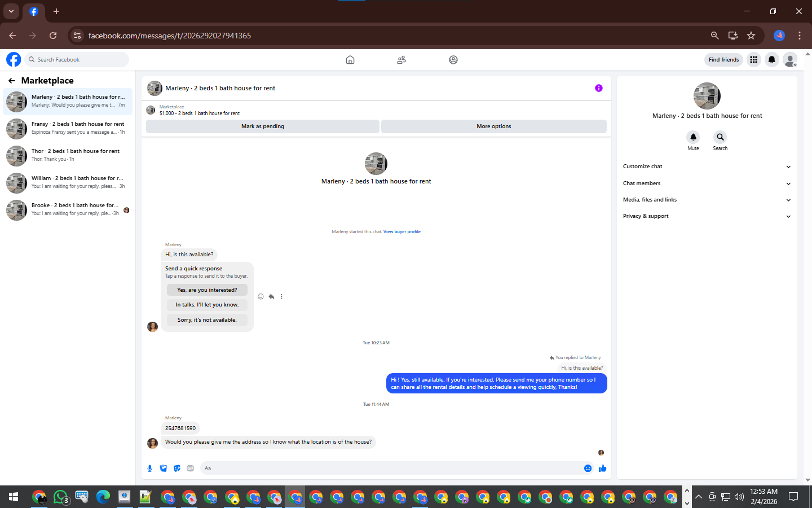Open Chrome three-dot menu

pyautogui.click(x=800, y=36)
